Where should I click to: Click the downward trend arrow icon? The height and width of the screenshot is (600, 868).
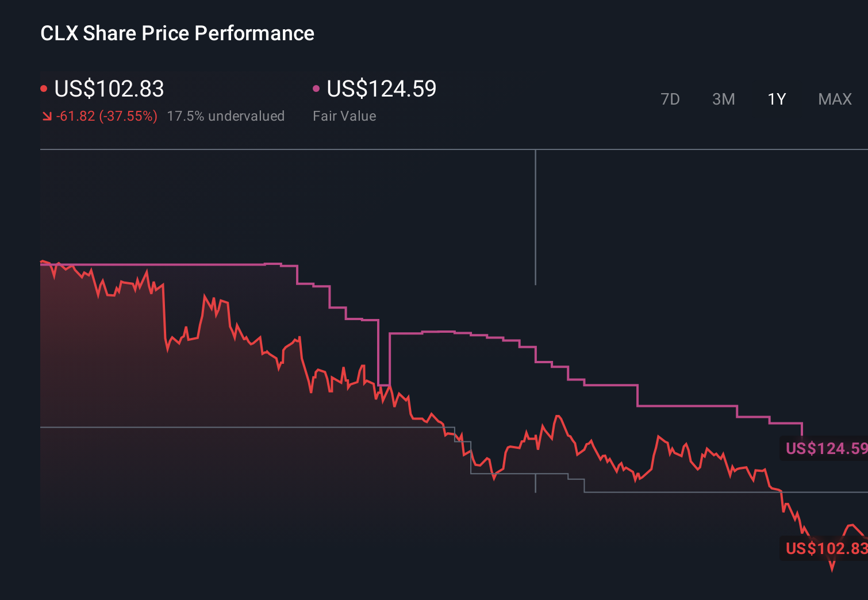(x=47, y=116)
